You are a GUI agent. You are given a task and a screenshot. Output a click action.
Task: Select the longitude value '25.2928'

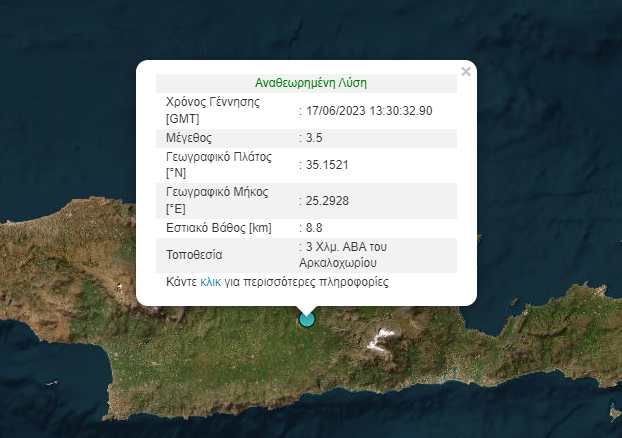[x=327, y=201]
